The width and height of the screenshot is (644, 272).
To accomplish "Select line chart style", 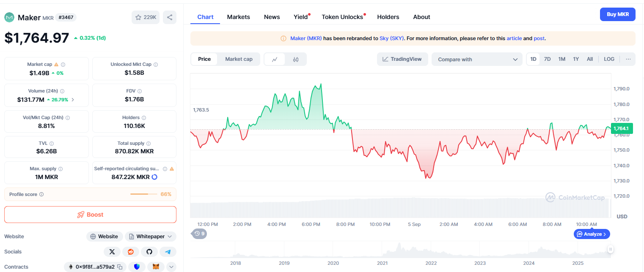I will [275, 60].
